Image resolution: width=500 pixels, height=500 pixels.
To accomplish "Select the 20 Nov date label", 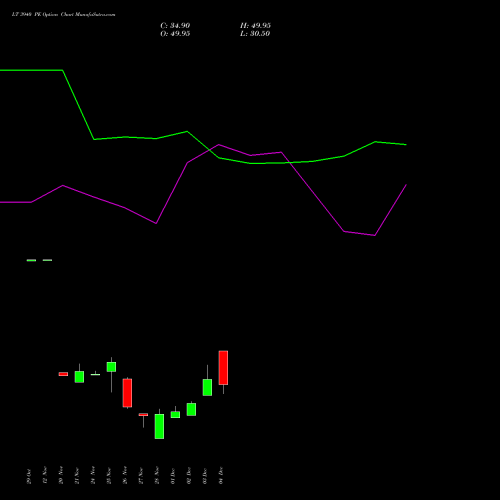I will click(61, 475).
